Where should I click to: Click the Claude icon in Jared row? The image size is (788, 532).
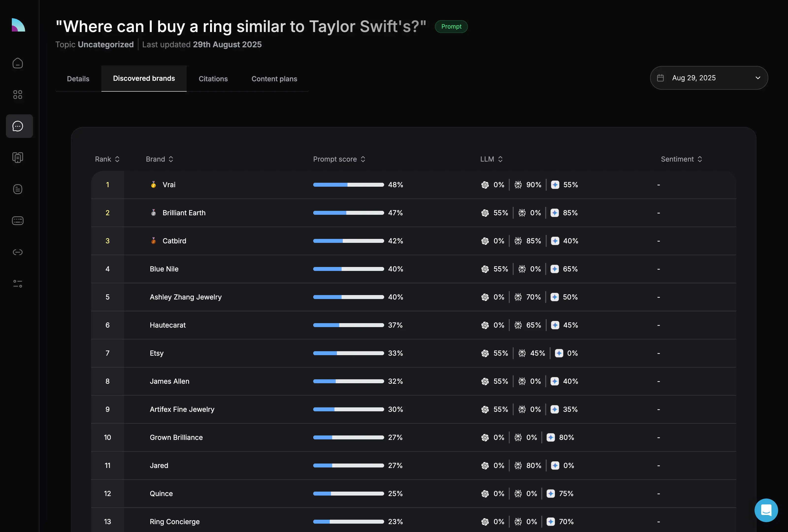(x=518, y=465)
